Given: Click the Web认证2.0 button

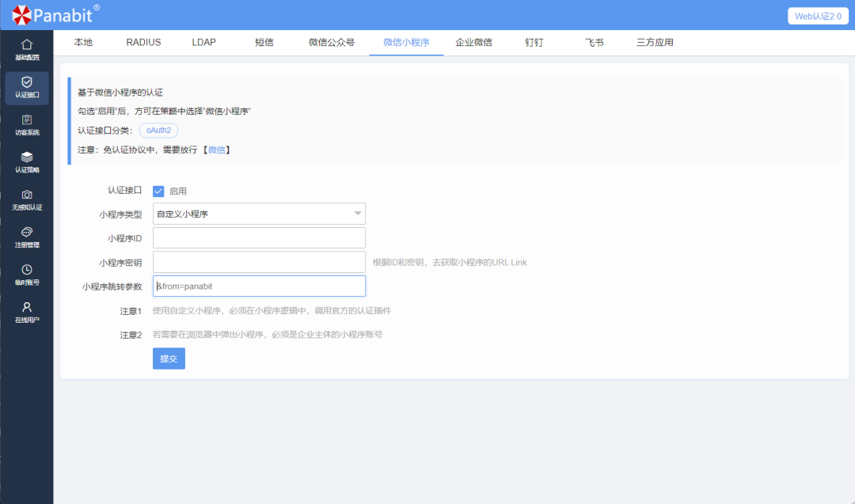Looking at the screenshot, I should (x=818, y=15).
